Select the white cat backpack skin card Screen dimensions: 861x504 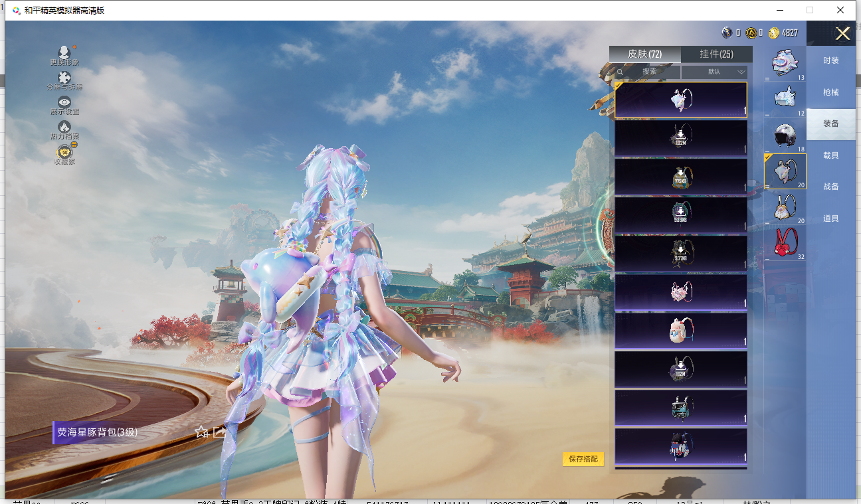[x=681, y=331]
